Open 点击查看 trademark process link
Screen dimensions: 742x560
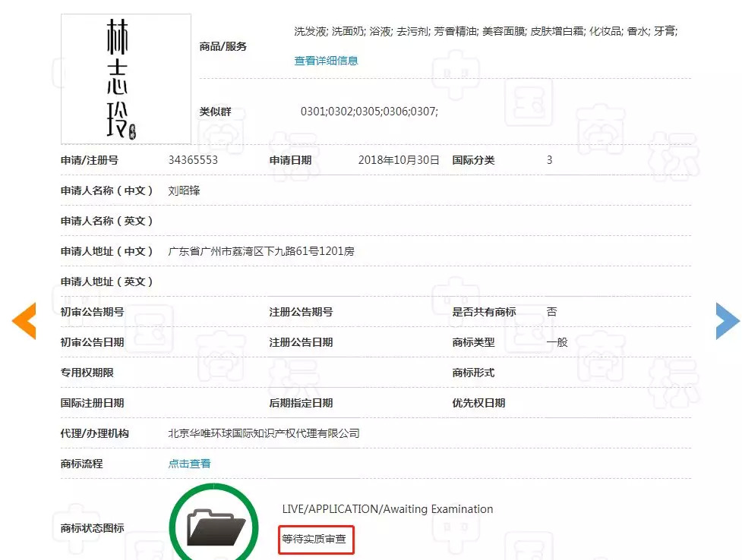[189, 464]
